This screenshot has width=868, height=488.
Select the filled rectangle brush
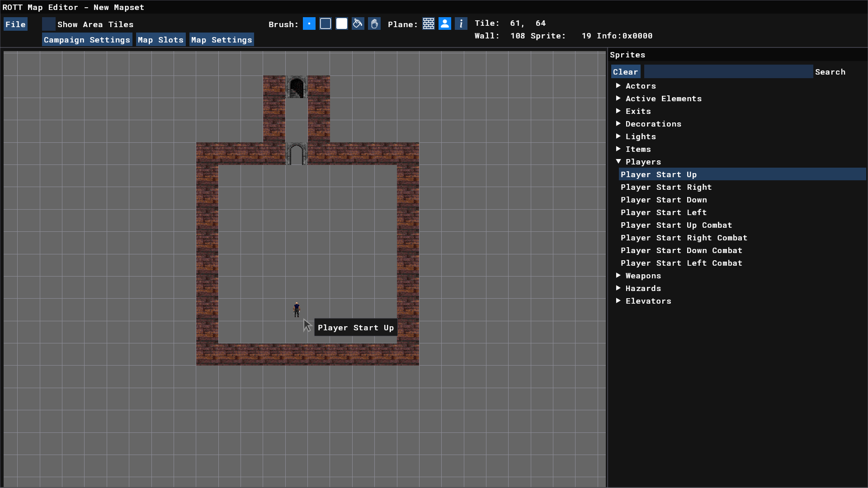342,24
